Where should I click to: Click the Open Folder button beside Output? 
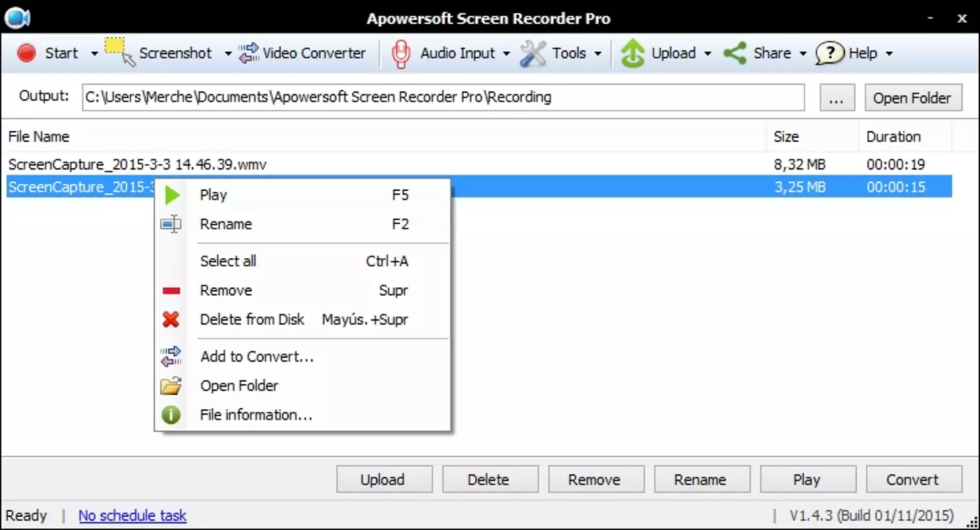pyautogui.click(x=912, y=97)
